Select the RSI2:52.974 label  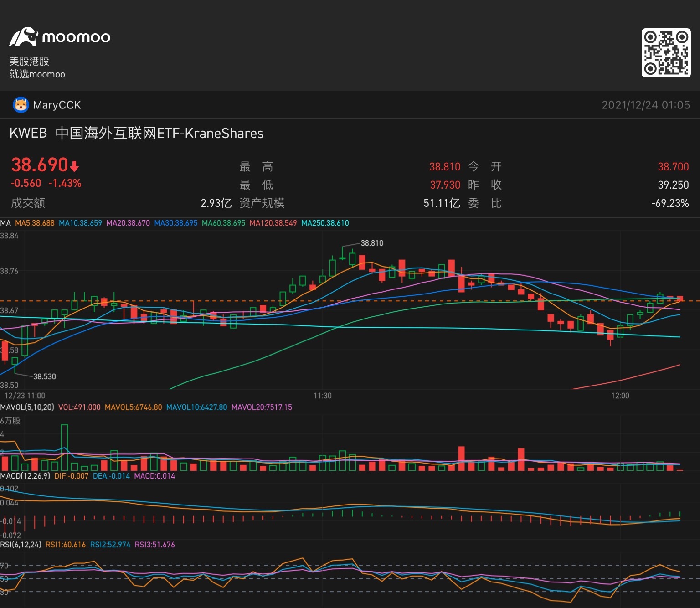coord(110,545)
